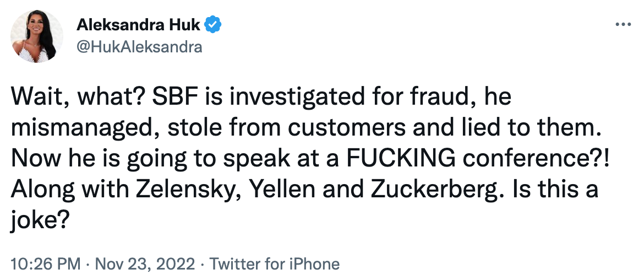644x280 pixels.
Task: Open the "Twitter for iPhone" source link
Action: point(275,264)
